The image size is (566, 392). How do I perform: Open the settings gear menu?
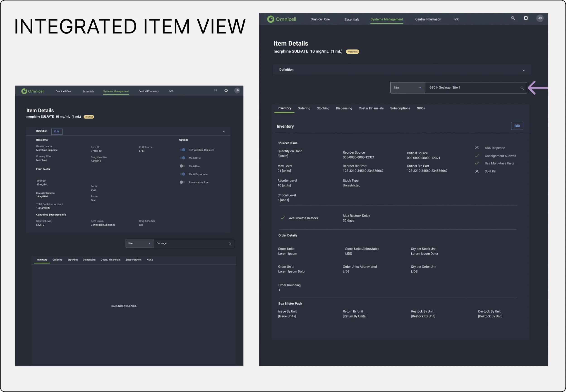526,18
